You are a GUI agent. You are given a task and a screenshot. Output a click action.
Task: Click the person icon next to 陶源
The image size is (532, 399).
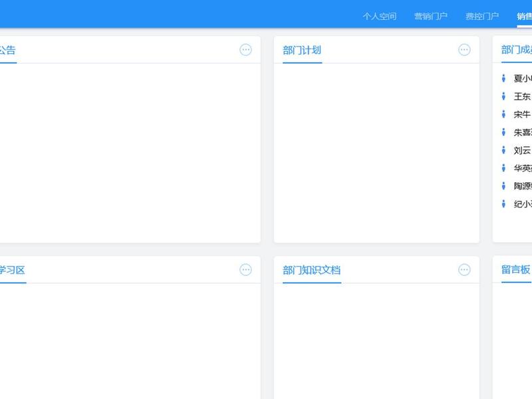coord(503,186)
